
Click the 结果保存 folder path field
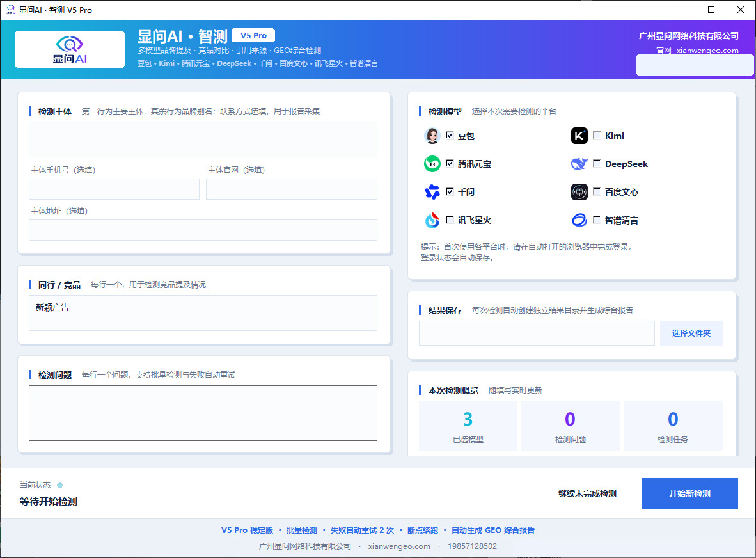537,333
